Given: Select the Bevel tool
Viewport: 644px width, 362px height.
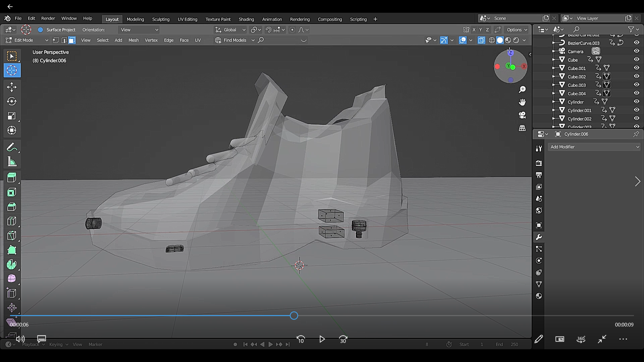Looking at the screenshot, I should click(12, 206).
